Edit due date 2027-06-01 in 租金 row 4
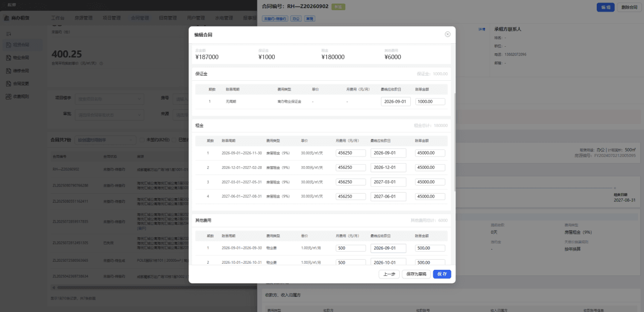Screen dimensions: 644x312 coord(389,196)
